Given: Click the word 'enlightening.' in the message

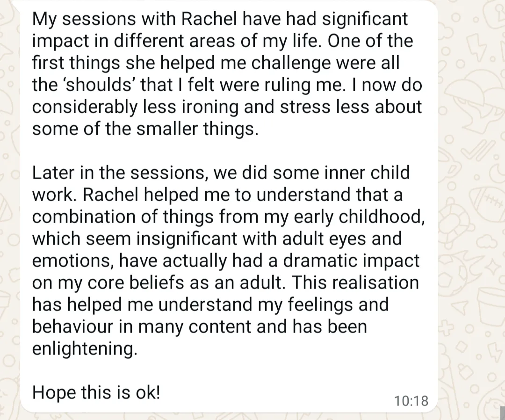Looking at the screenshot, I should [85, 349].
